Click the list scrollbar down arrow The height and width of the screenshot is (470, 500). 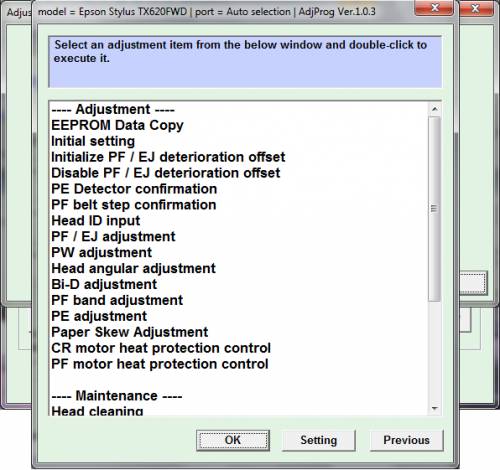(435, 409)
